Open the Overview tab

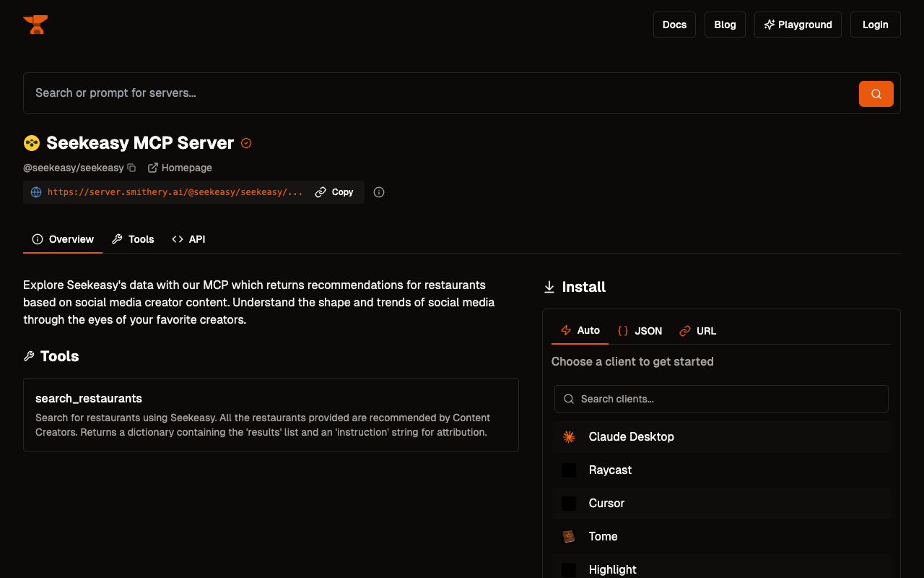coord(63,239)
